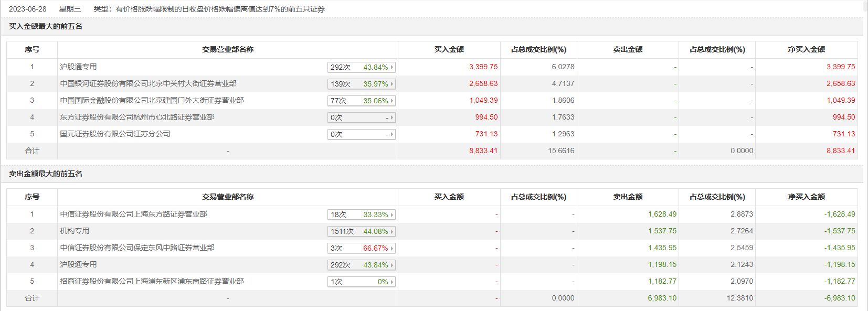The width and height of the screenshot is (868, 311).
Task: Open 中信证券上海东方路证券营业部 link
Action: (133, 215)
